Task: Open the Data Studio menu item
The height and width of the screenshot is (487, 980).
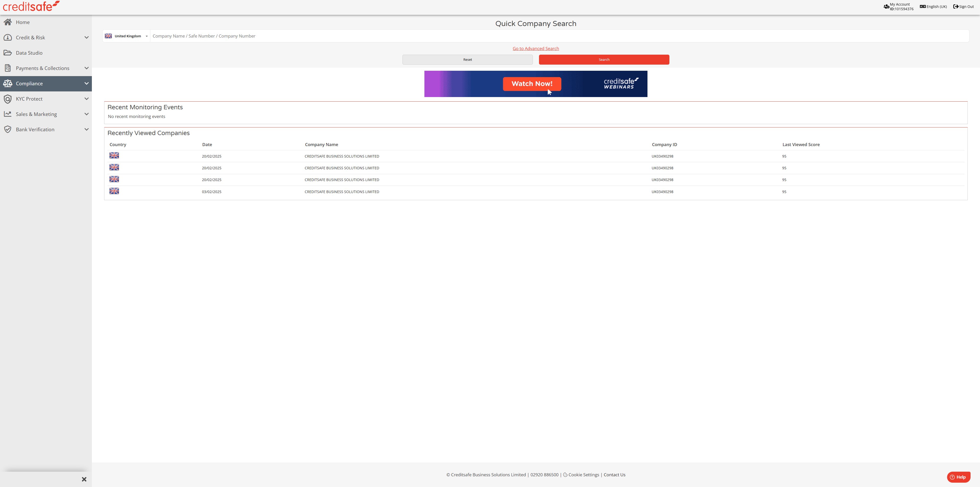Action: pos(46,53)
